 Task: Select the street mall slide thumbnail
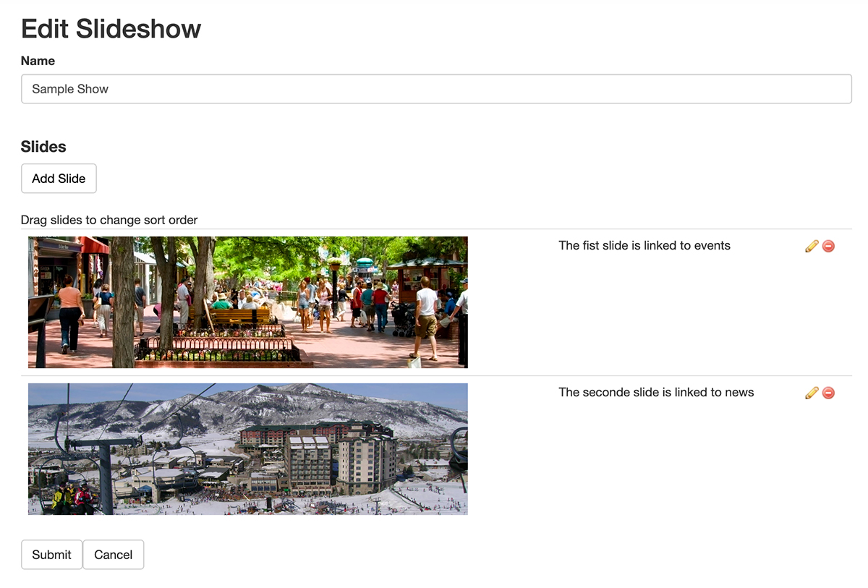pos(248,302)
